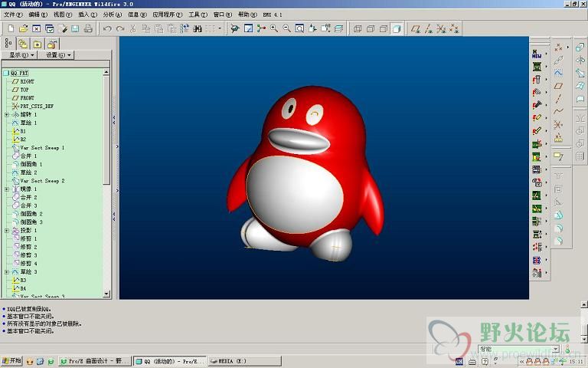The height and width of the screenshot is (368, 588).
Task: Open the 分析 (Analysis) menu
Action: (112, 15)
